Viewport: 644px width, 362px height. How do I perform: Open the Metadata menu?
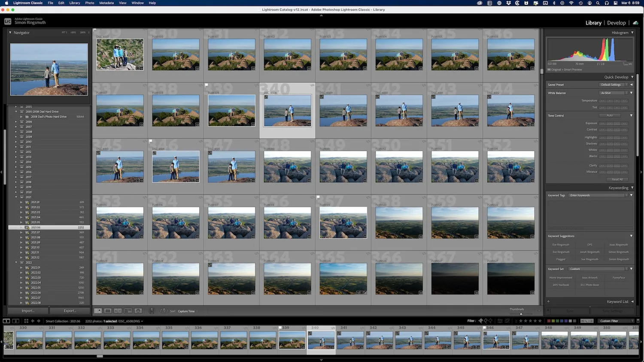tap(106, 3)
